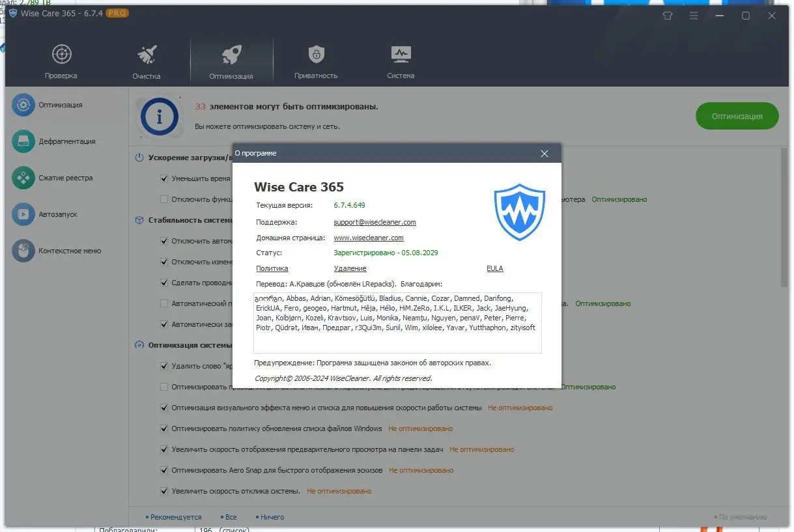The image size is (794, 532).
Task: Click the Зарегистрировано - 05.08.2029 status text
Action: tap(386, 253)
